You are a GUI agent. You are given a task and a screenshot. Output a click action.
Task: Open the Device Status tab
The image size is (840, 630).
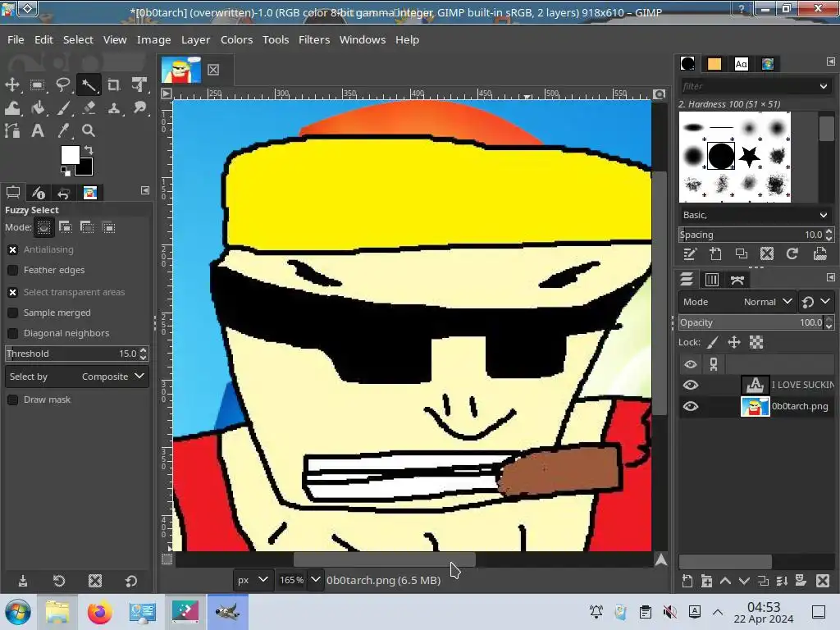39,192
